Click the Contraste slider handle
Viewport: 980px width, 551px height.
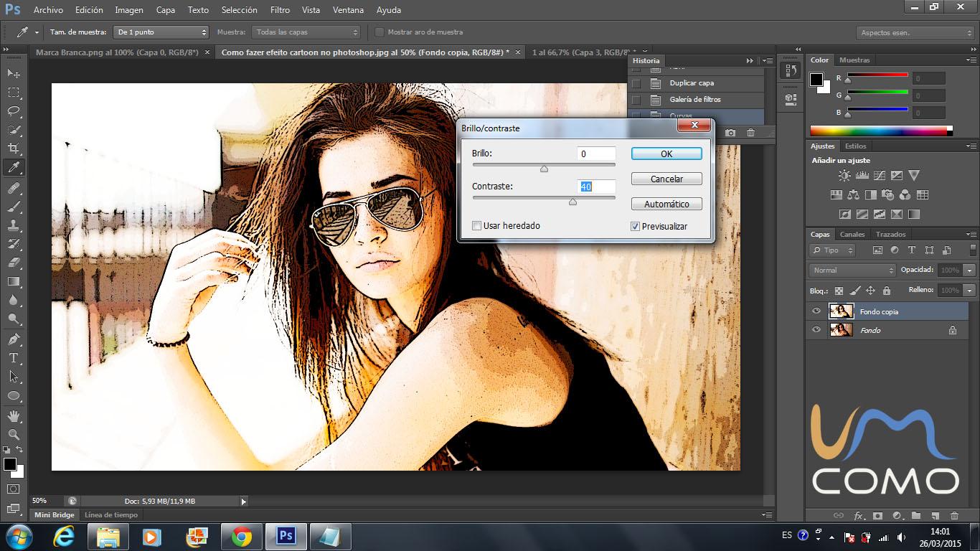point(573,202)
